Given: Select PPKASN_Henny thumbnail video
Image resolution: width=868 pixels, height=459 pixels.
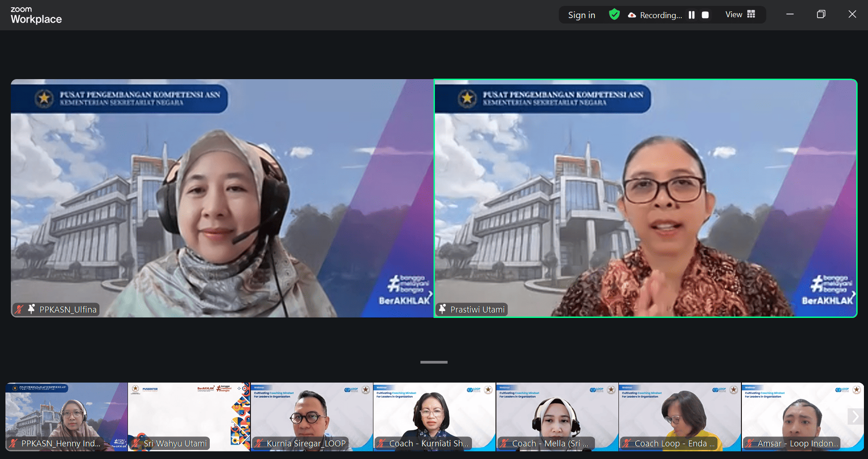Looking at the screenshot, I should click(x=66, y=416).
